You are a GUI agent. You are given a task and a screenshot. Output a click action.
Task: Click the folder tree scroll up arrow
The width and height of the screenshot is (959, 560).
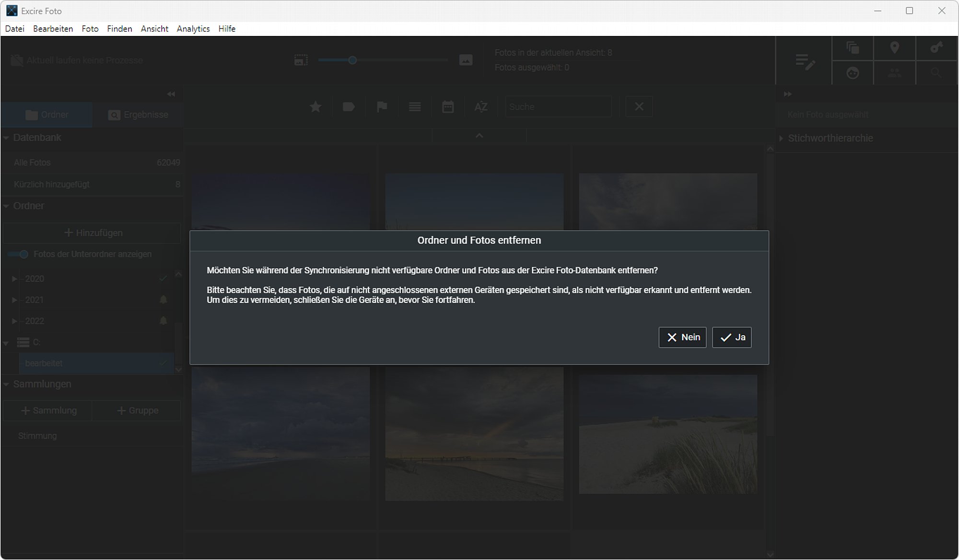[178, 274]
